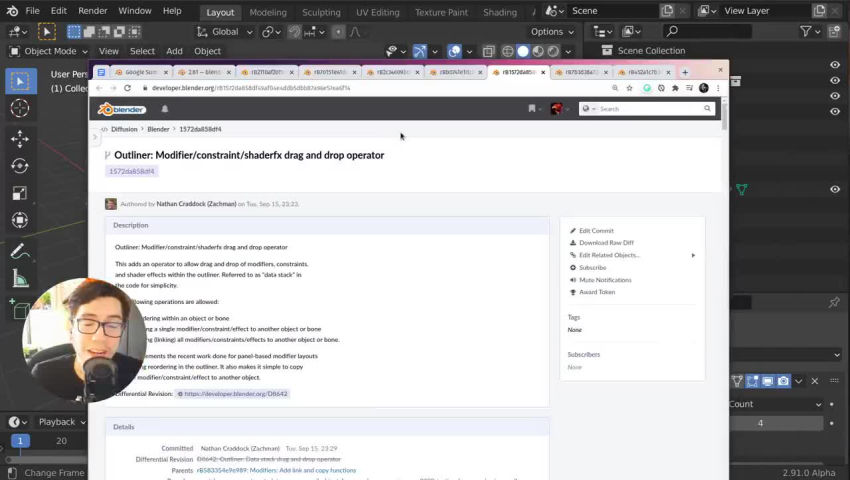Open the pivot point dropdown

pyautogui.click(x=271, y=32)
